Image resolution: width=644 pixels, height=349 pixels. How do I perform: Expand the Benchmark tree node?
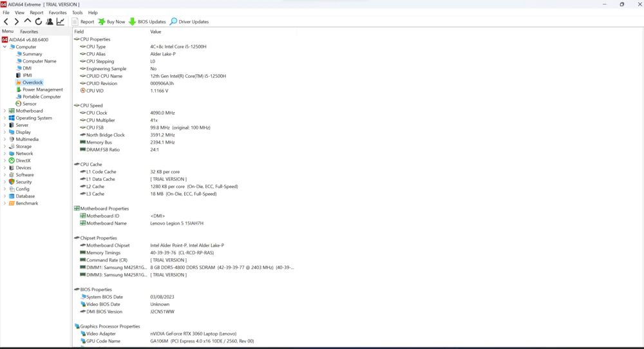(5, 203)
